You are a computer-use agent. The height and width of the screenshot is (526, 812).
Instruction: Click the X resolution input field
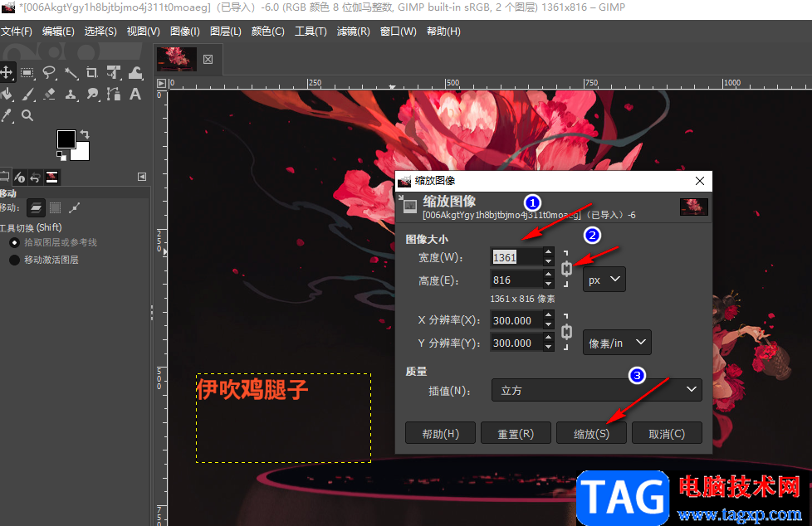click(x=516, y=320)
